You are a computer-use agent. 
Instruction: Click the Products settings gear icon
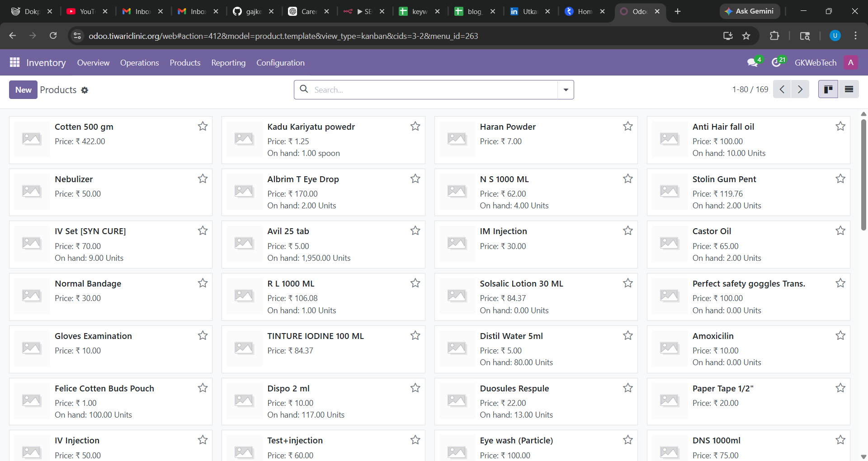pyautogui.click(x=85, y=90)
